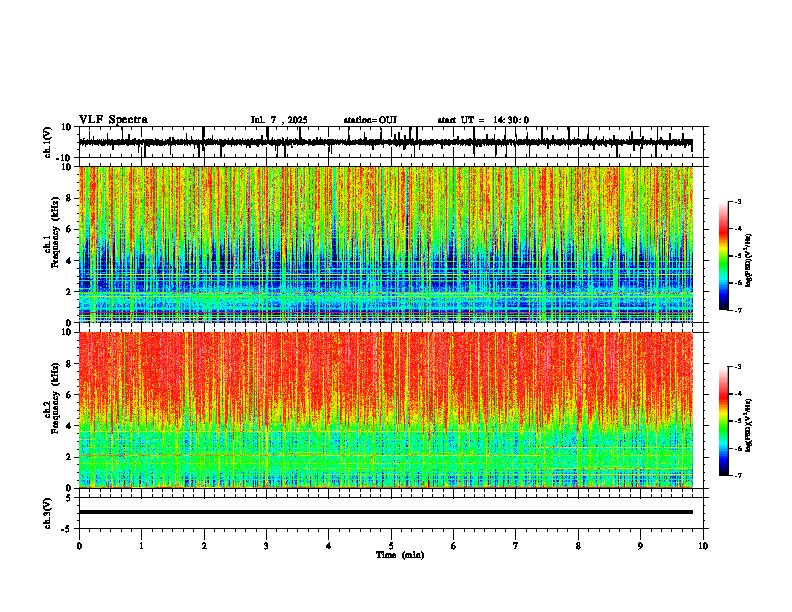This screenshot has height=612, width=792.
Task: Click the 'ch.3(V)' axis label
Action: 48,513
